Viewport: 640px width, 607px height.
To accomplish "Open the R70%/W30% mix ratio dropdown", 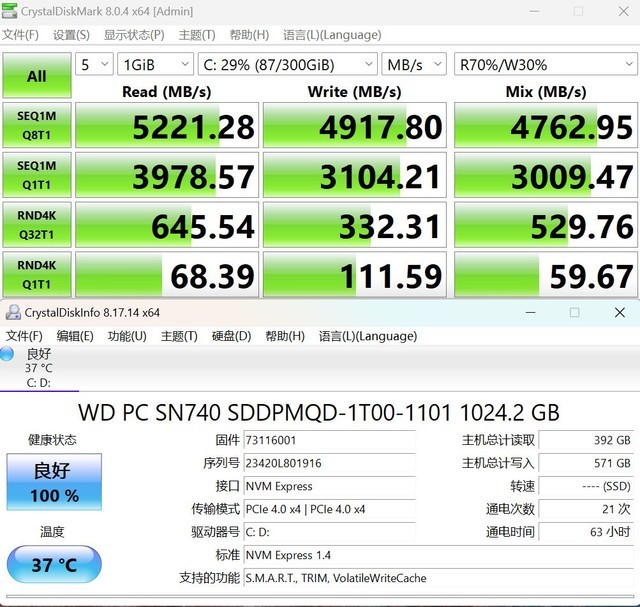I will click(x=545, y=64).
